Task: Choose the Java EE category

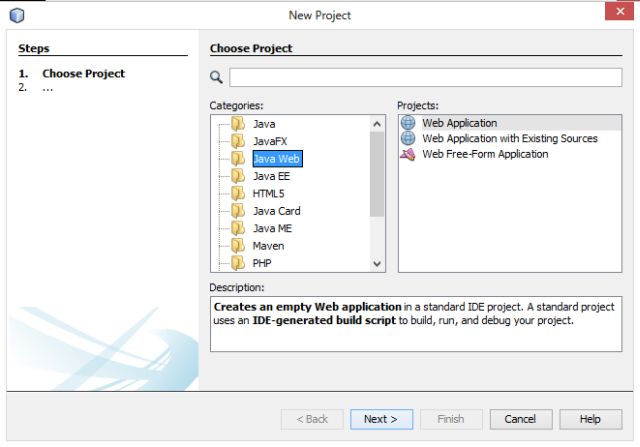Action: coord(271,176)
